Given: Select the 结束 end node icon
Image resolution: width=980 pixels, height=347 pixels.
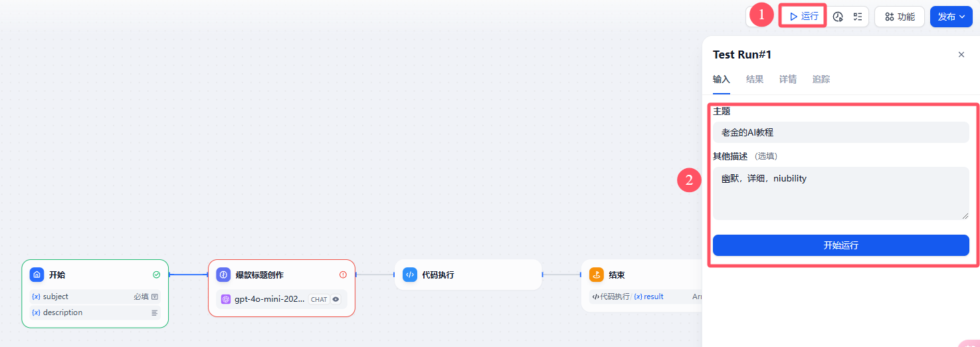Looking at the screenshot, I should click(597, 275).
